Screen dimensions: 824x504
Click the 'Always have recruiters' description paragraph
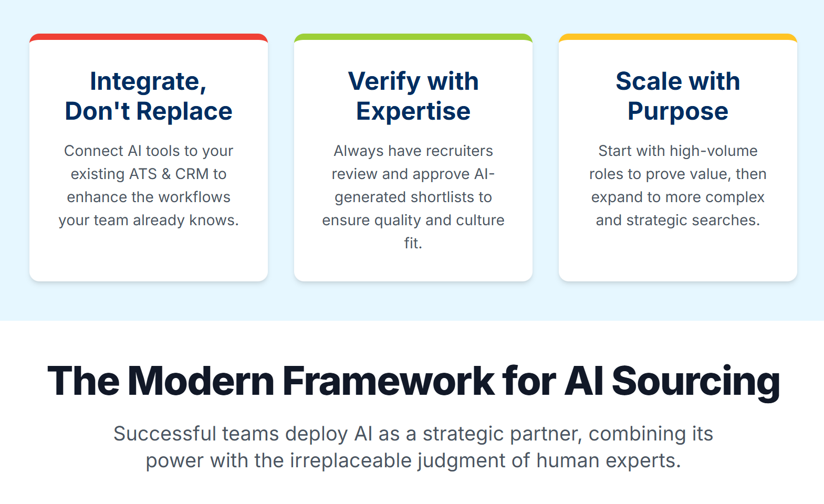(413, 197)
